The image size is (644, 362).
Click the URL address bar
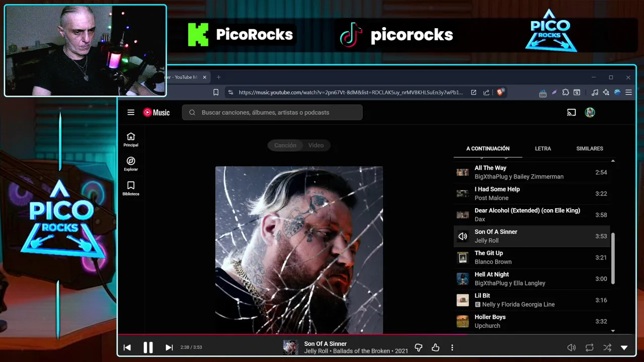pyautogui.click(x=351, y=93)
